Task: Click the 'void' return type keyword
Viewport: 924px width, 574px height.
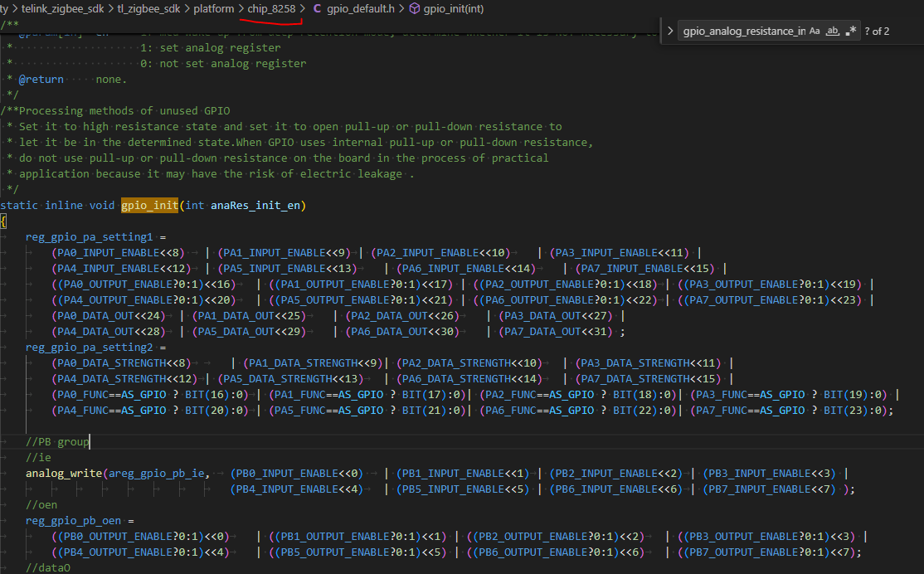Action: [102, 205]
